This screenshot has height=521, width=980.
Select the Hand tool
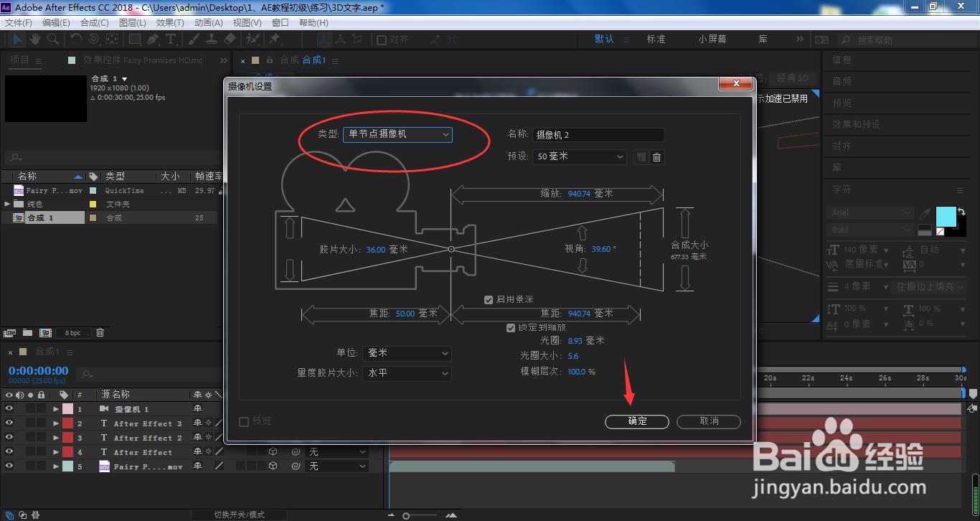click(x=35, y=39)
